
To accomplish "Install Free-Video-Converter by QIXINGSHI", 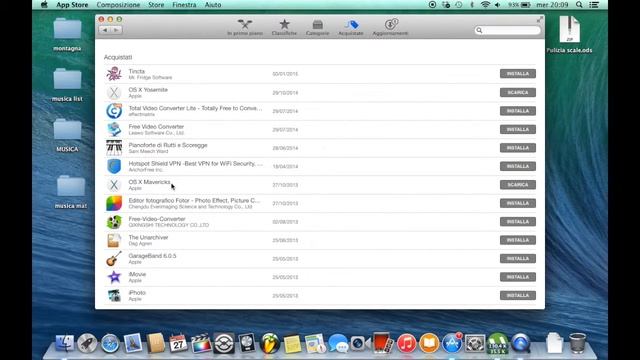I will tap(518, 222).
